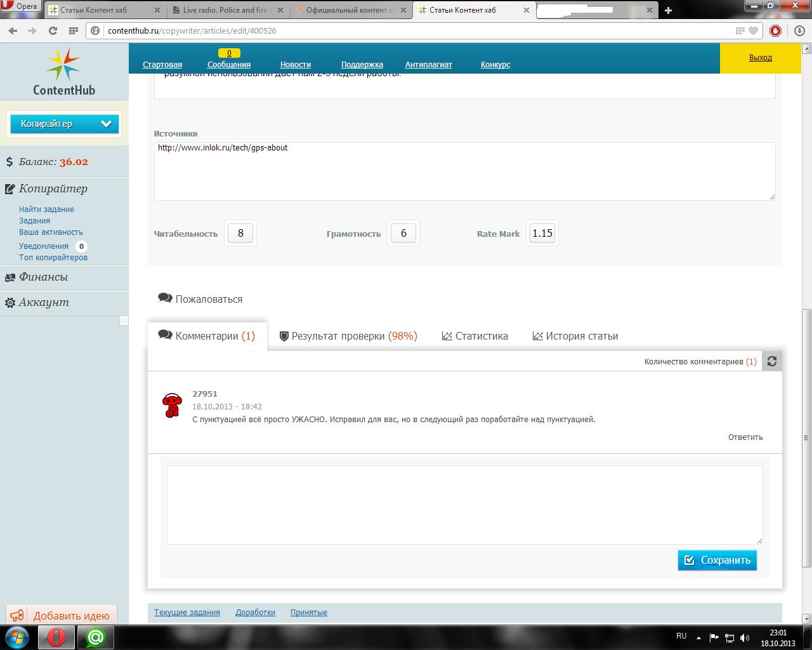Show hidden tray icons arrow

(x=699, y=637)
